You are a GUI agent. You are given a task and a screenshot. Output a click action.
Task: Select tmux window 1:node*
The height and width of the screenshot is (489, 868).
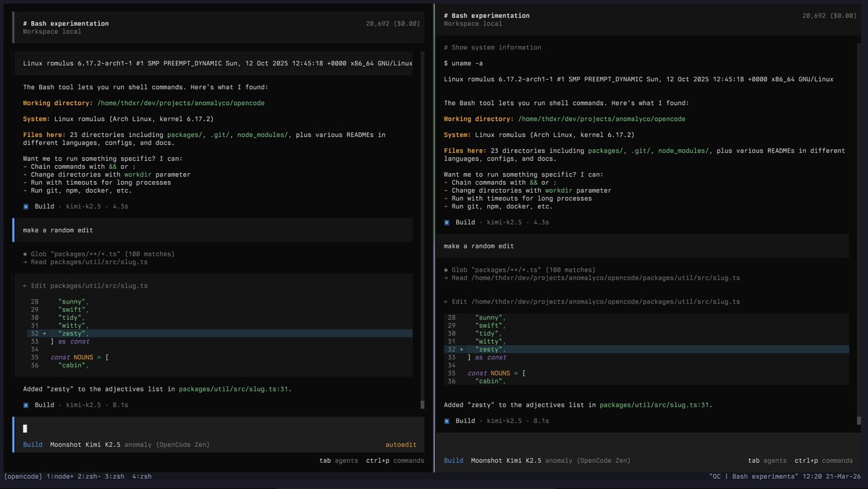pyautogui.click(x=60, y=476)
